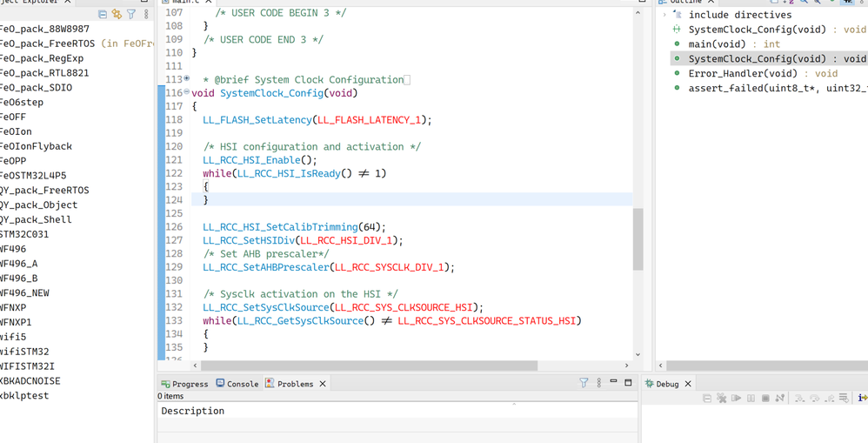The image size is (868, 443).
Task: Click LL_FLASH_LATENCY_1 macro on line 118
Action: (368, 119)
